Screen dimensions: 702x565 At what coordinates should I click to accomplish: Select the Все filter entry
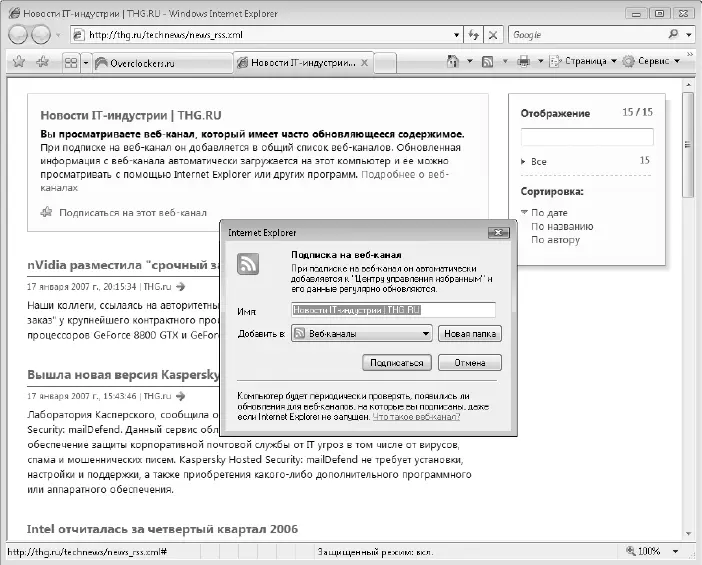pyautogui.click(x=539, y=162)
